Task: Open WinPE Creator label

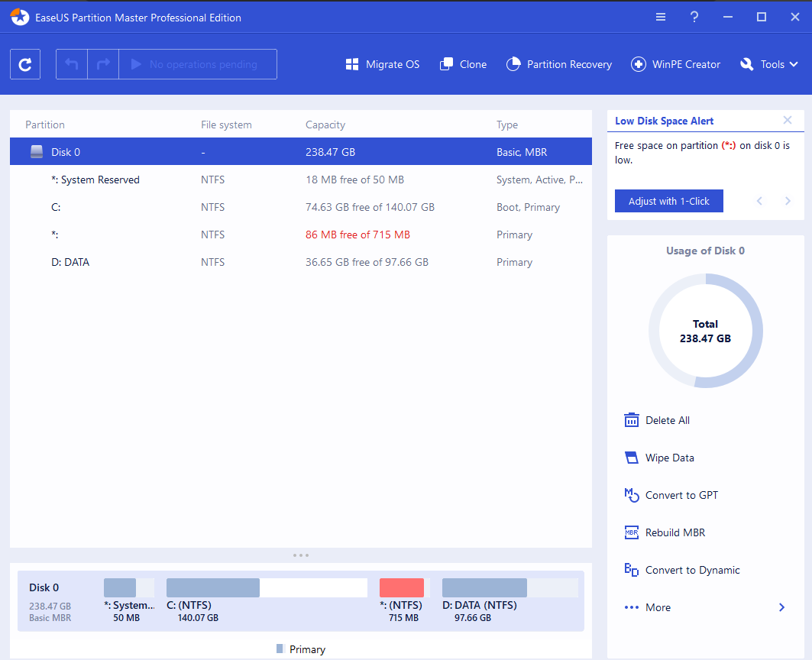Action: click(686, 64)
